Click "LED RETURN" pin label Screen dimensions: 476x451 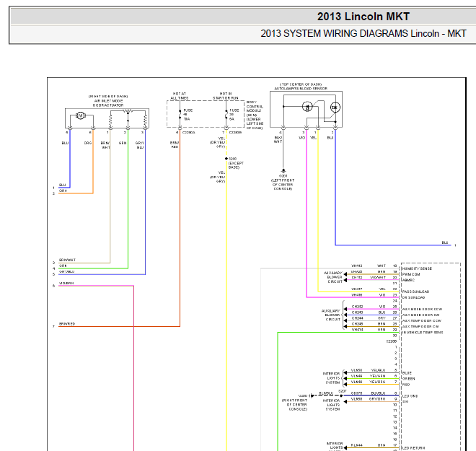(414, 448)
